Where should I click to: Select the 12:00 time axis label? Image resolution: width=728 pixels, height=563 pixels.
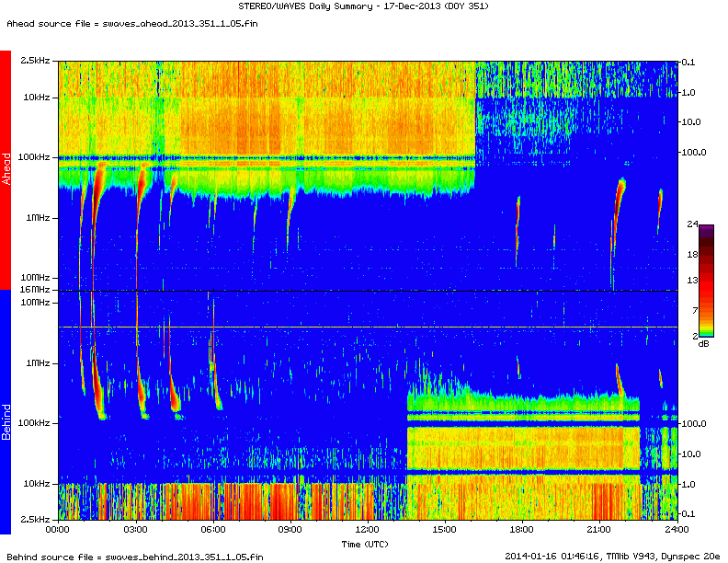(367, 529)
